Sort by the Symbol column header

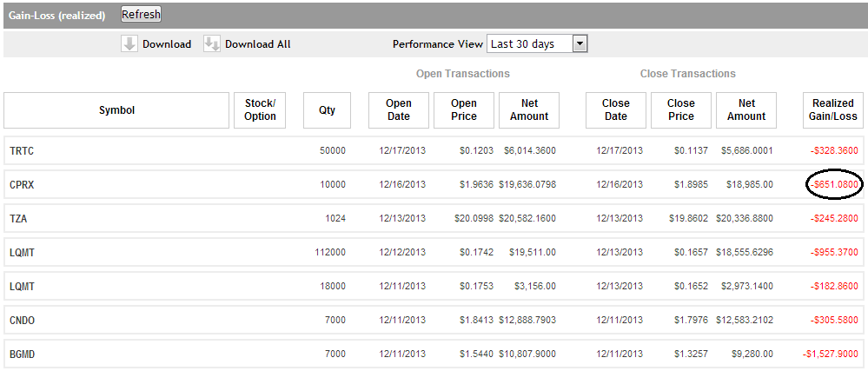(x=116, y=110)
